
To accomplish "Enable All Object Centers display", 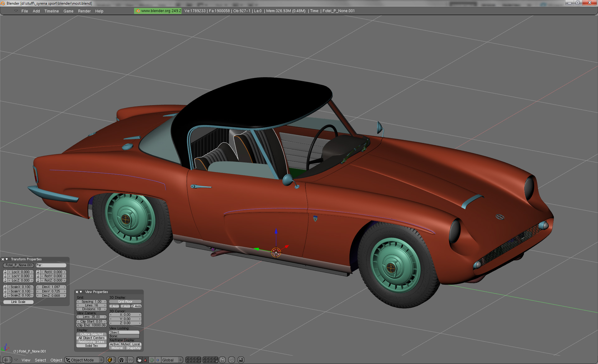I will [91, 338].
